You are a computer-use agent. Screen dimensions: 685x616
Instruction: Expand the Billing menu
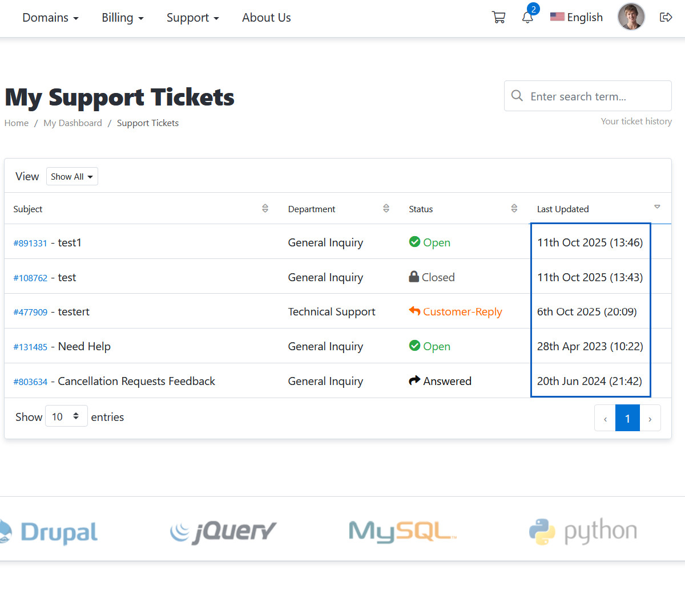(122, 18)
